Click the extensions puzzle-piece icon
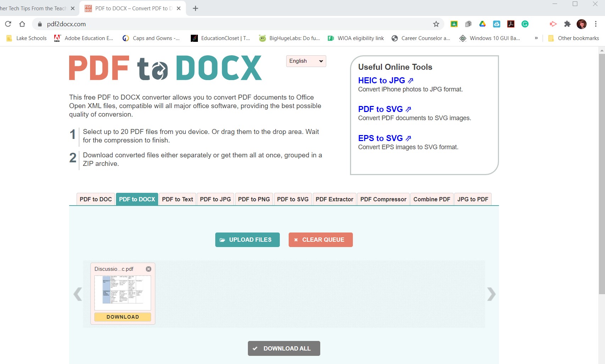605x364 pixels. coord(567,24)
